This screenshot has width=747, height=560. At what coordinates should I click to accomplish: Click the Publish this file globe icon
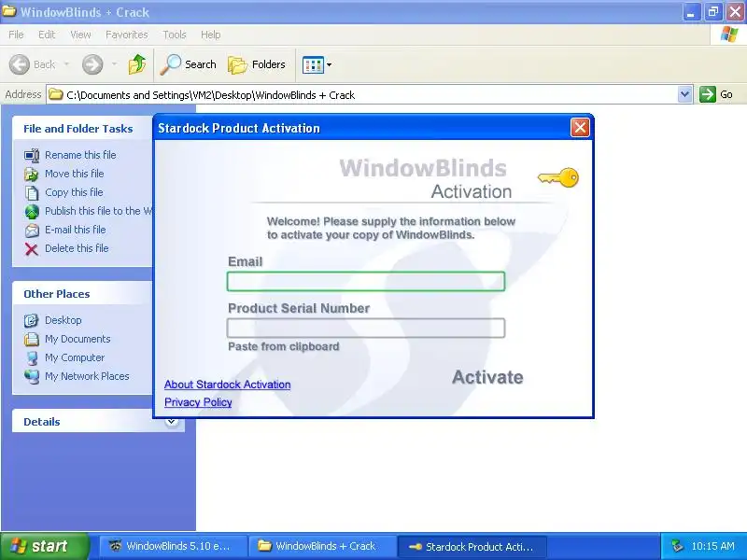32,211
